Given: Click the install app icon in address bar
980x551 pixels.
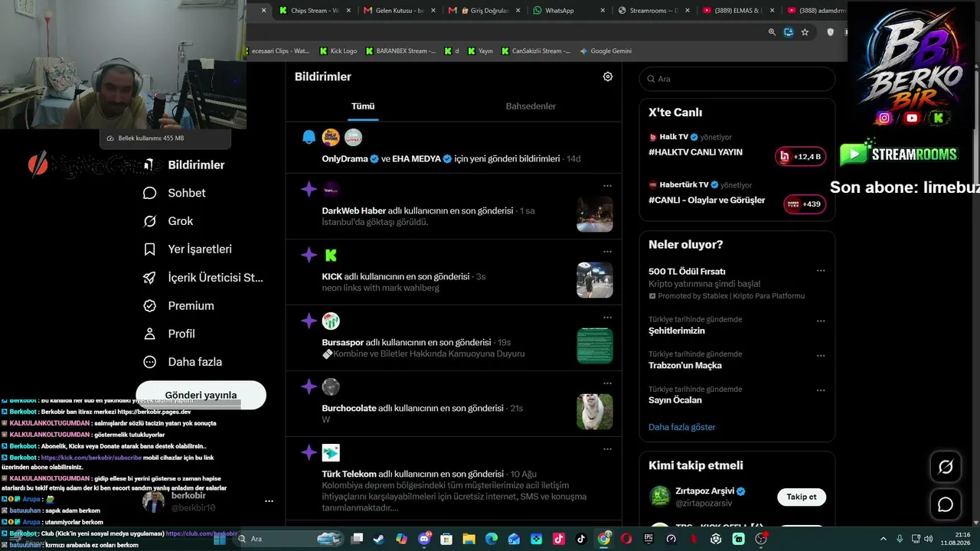Looking at the screenshot, I should click(789, 32).
